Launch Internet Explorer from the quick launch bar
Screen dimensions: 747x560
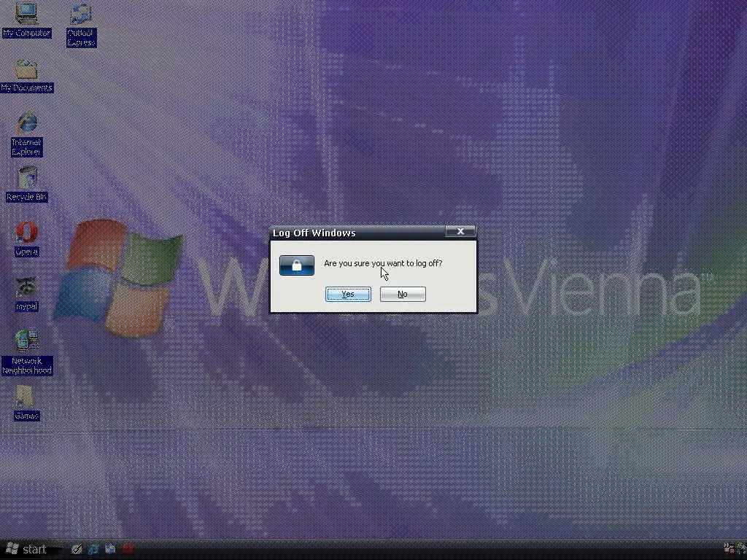click(x=93, y=550)
